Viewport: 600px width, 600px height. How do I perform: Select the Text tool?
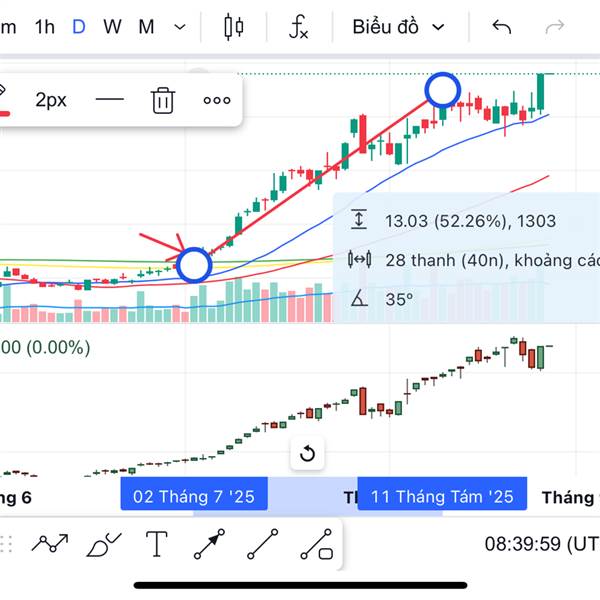point(157,544)
